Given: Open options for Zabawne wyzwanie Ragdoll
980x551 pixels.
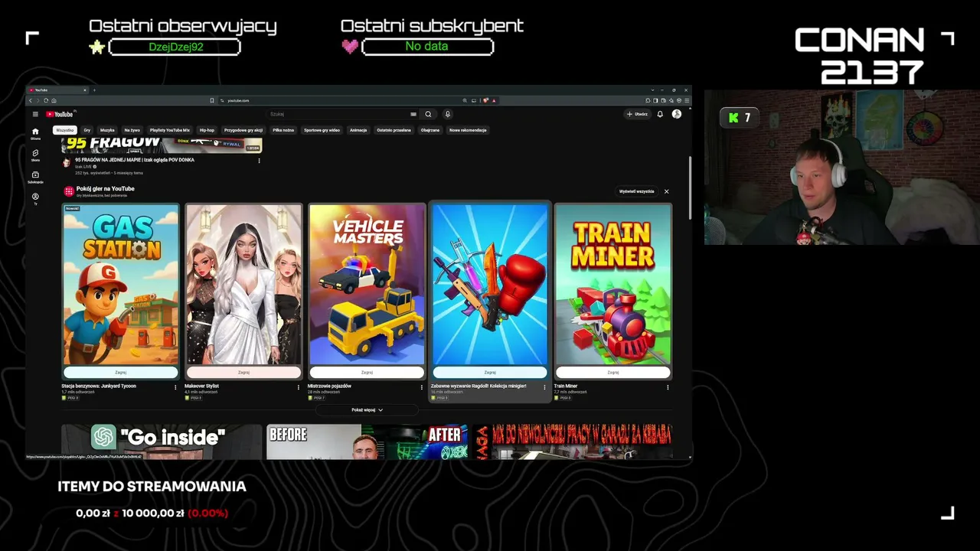Looking at the screenshot, I should 544,387.
